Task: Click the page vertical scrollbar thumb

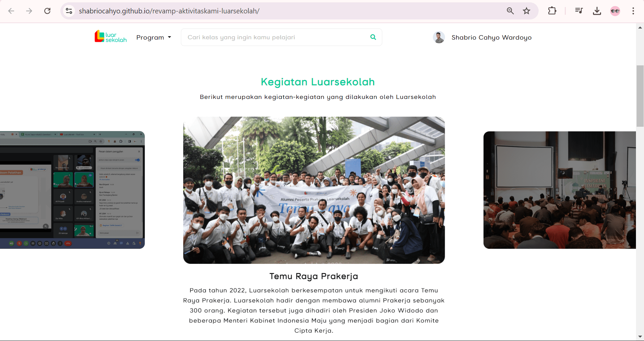Action: tap(640, 96)
